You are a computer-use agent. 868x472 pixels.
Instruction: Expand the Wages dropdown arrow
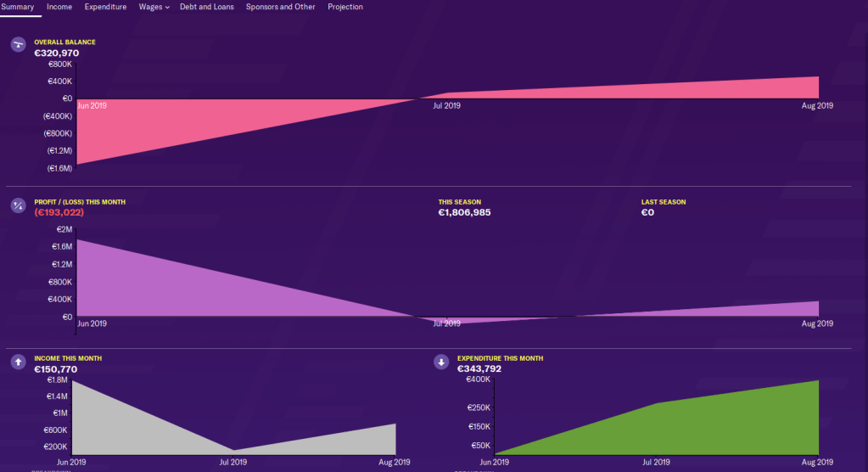[167, 8]
